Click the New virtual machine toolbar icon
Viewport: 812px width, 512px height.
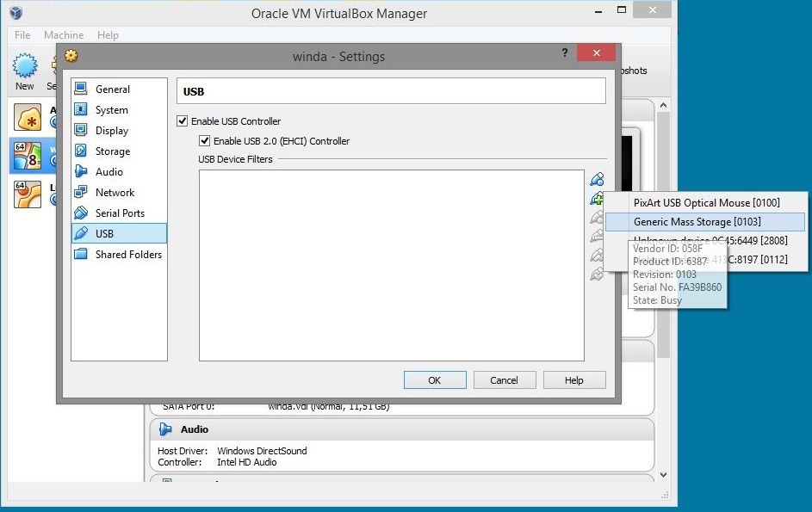coord(24,65)
